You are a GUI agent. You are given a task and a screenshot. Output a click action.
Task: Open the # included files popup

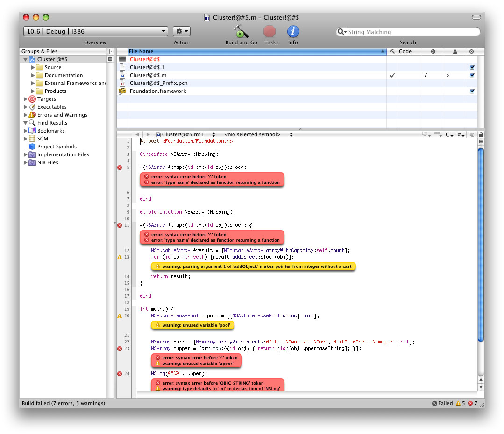(x=461, y=134)
